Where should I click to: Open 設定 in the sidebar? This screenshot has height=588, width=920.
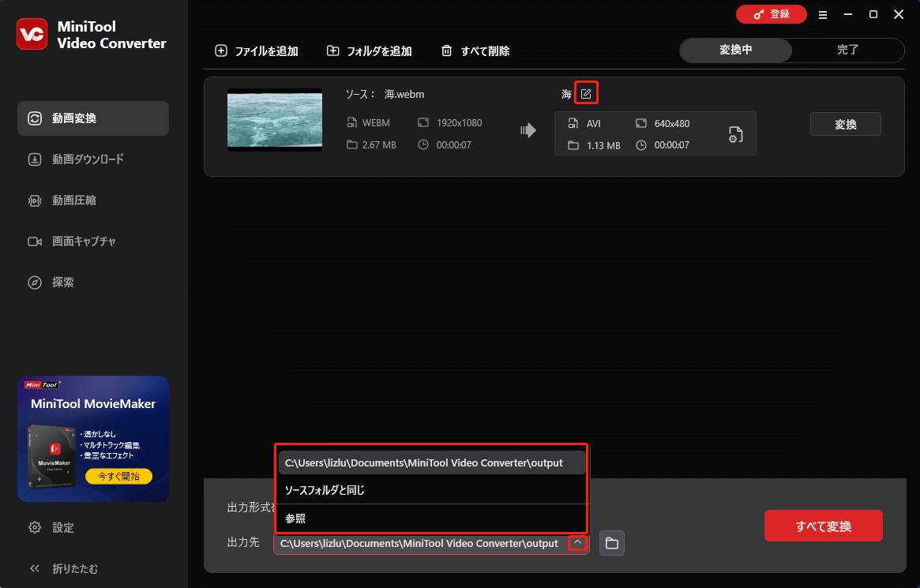(x=51, y=527)
